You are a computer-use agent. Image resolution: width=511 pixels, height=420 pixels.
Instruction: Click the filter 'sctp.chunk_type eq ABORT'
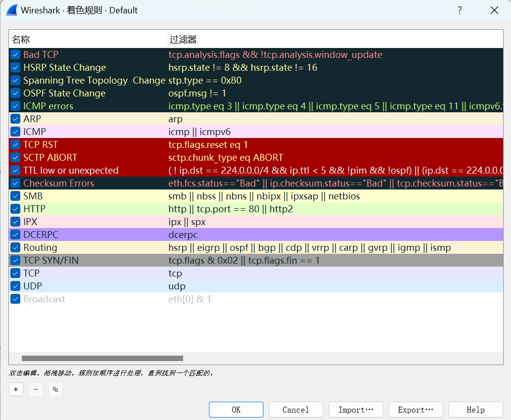click(226, 158)
